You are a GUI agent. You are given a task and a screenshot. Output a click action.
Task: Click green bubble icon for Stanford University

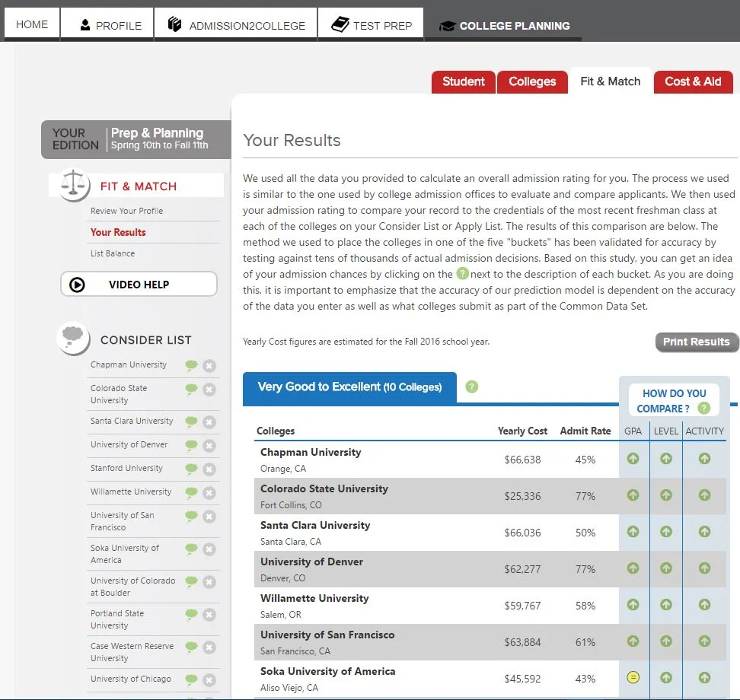[x=191, y=469]
